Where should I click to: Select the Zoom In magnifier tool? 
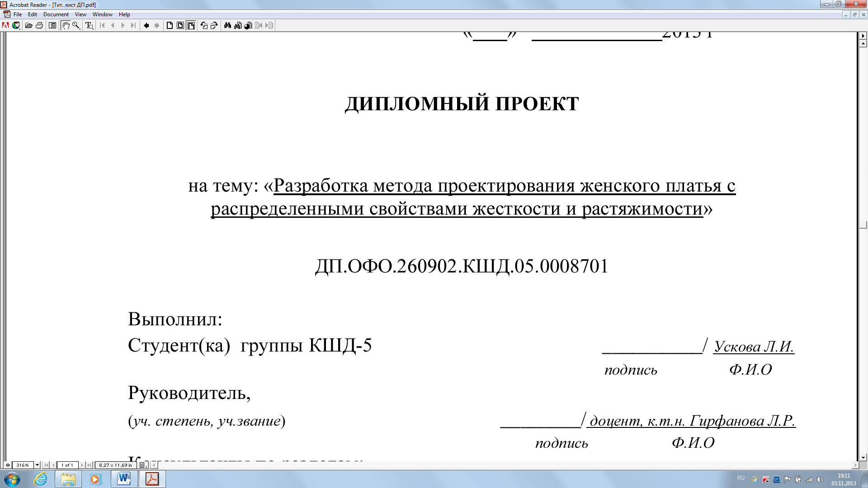pos(76,25)
